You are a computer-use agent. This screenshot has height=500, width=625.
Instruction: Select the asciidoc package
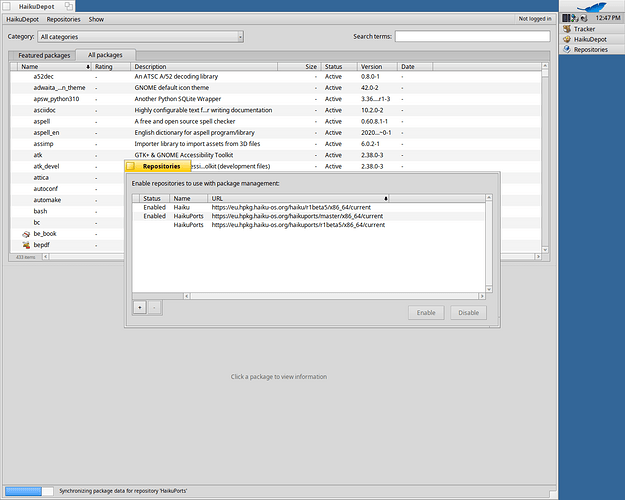click(275, 110)
